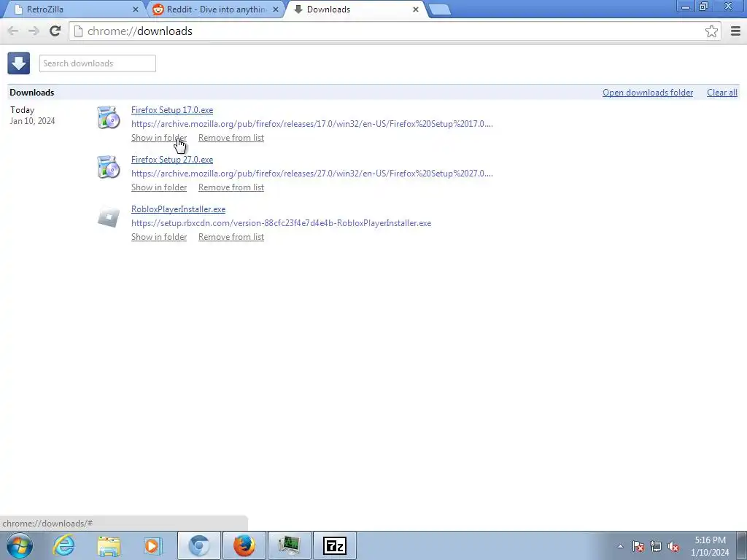Show RobloxPlayerInstaller.exe in folder
Image resolution: width=747 pixels, height=560 pixels.
pyautogui.click(x=159, y=237)
